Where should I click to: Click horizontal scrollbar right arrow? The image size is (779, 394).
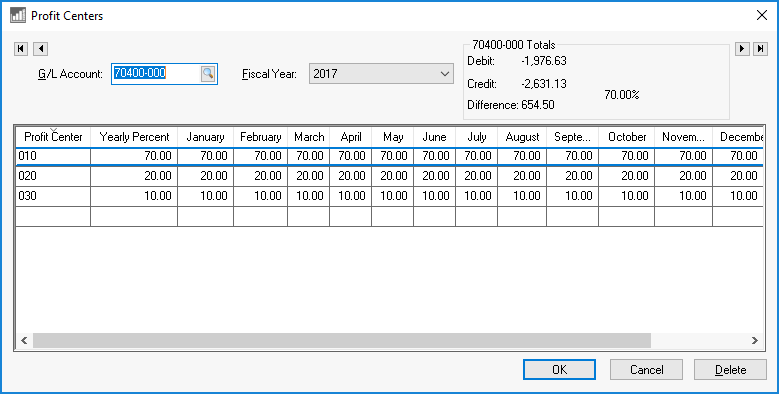755,340
